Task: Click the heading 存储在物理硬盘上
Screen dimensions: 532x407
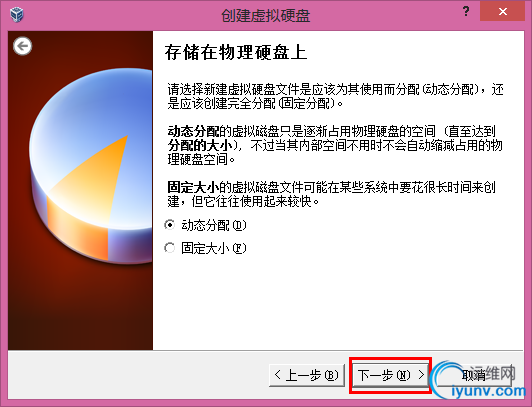Action: click(236, 53)
